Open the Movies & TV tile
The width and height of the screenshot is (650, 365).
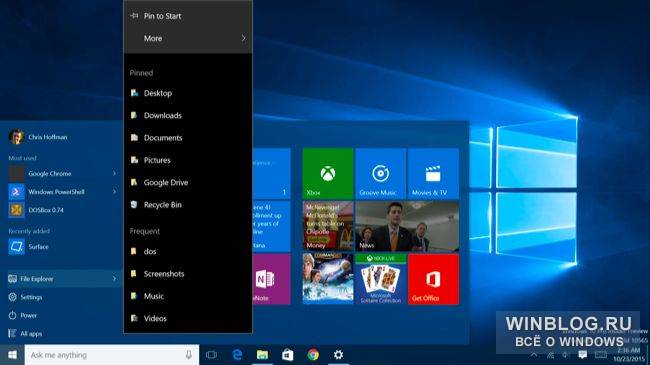[433, 173]
